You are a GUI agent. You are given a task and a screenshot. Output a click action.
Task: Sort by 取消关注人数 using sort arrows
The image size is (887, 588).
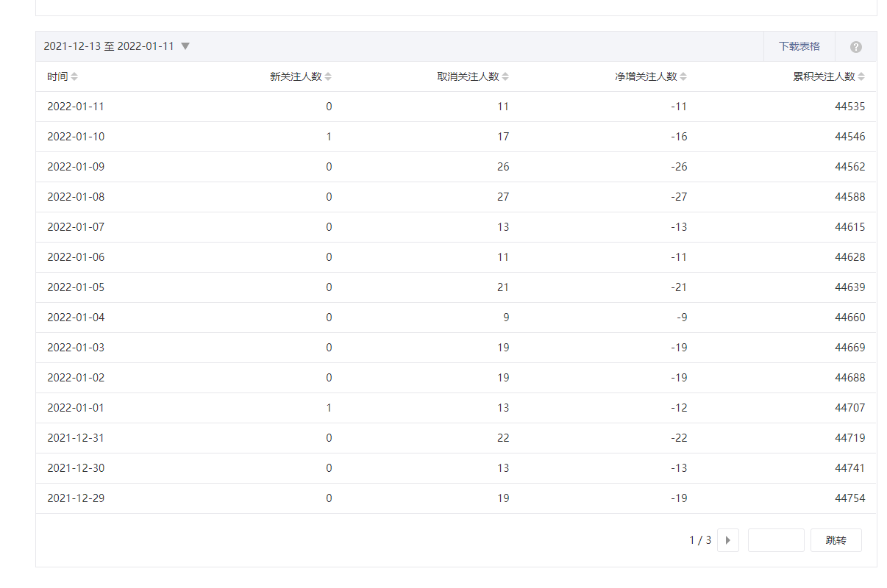pyautogui.click(x=505, y=76)
